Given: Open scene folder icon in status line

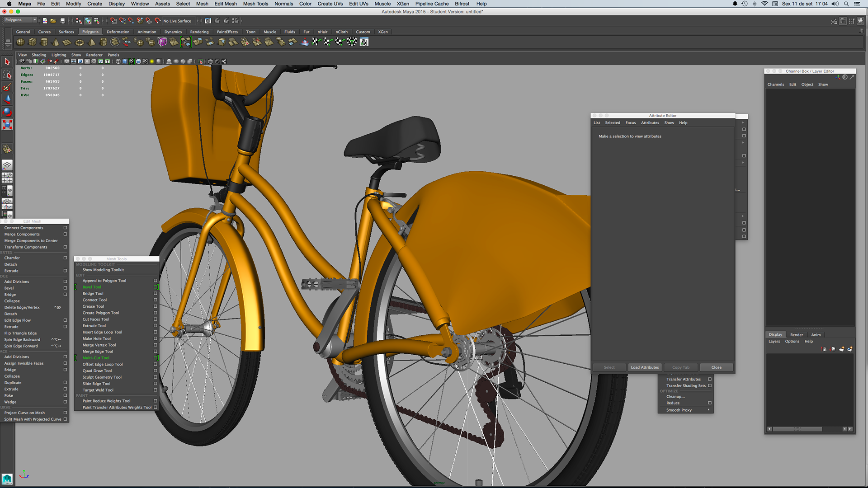Looking at the screenshot, I should click(x=53, y=21).
